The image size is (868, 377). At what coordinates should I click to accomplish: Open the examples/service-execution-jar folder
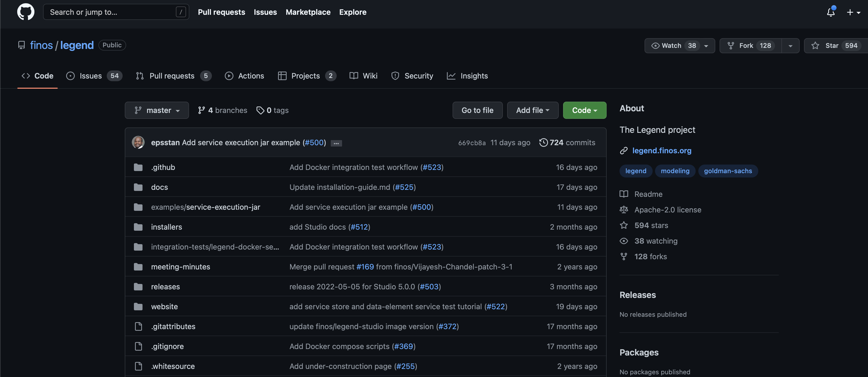pyautogui.click(x=205, y=207)
